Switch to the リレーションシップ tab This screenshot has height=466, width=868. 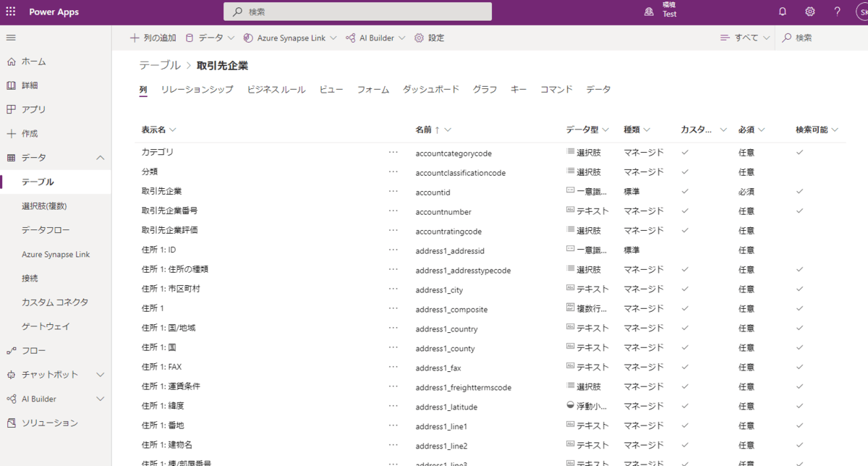click(x=197, y=90)
